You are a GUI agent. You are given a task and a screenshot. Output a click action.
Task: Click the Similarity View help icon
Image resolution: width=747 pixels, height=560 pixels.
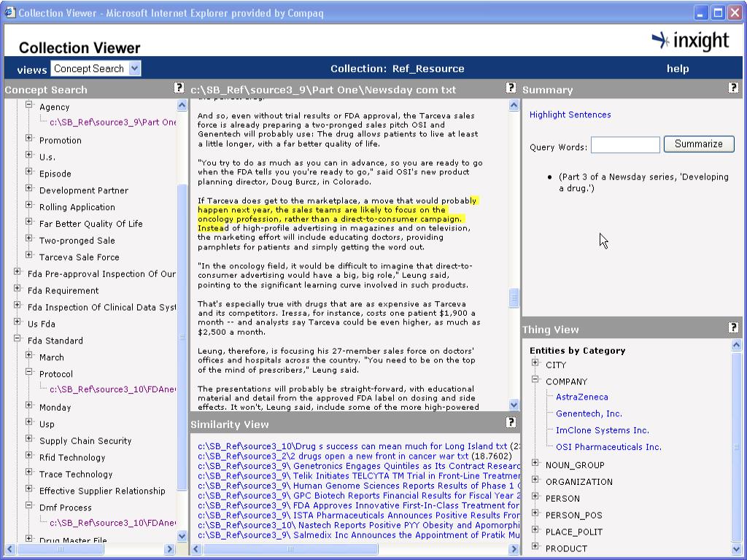511,422
